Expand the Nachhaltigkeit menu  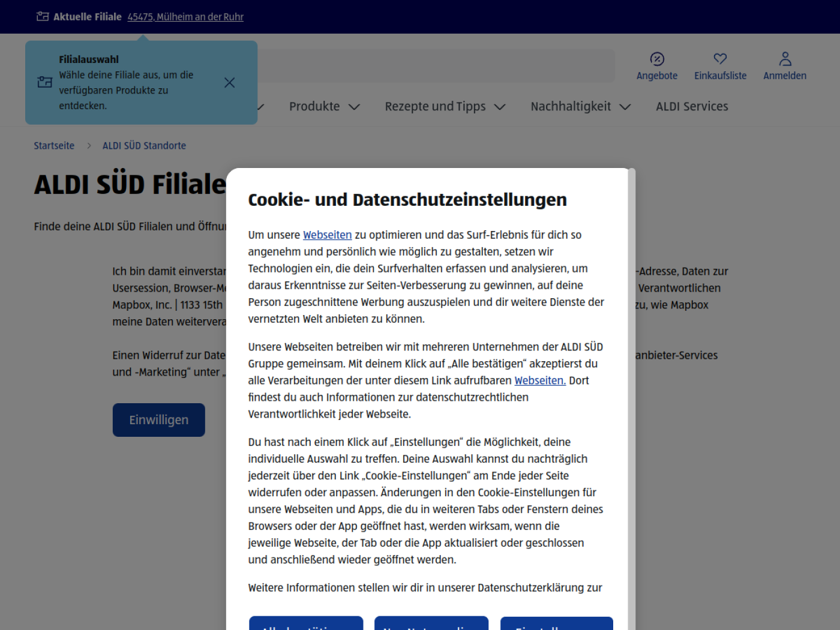pyautogui.click(x=581, y=106)
